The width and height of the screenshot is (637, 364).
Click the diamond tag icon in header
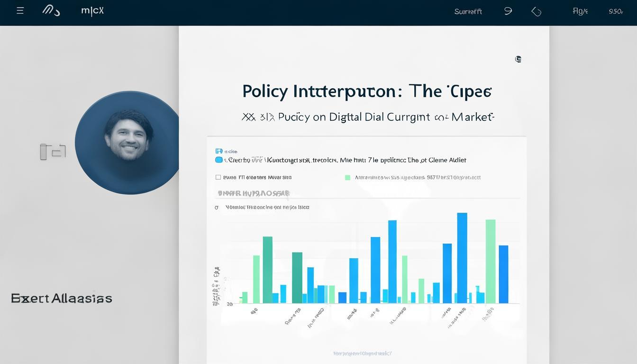tap(537, 11)
